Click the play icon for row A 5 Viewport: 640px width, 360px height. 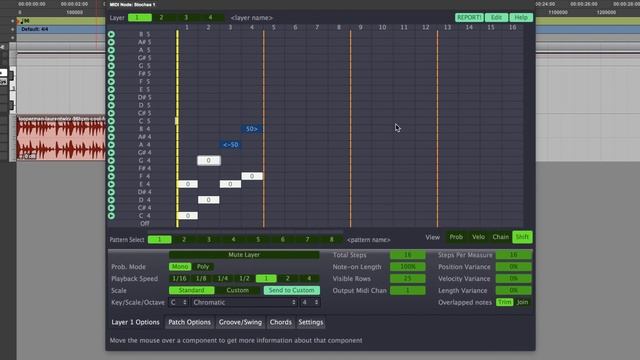[x=111, y=50]
